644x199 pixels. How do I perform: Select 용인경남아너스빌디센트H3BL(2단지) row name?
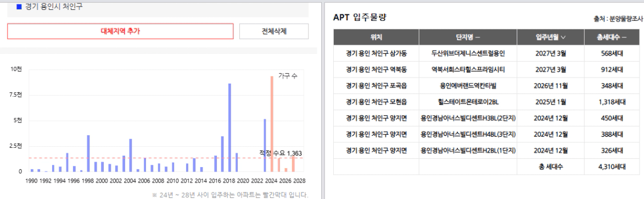coord(468,118)
